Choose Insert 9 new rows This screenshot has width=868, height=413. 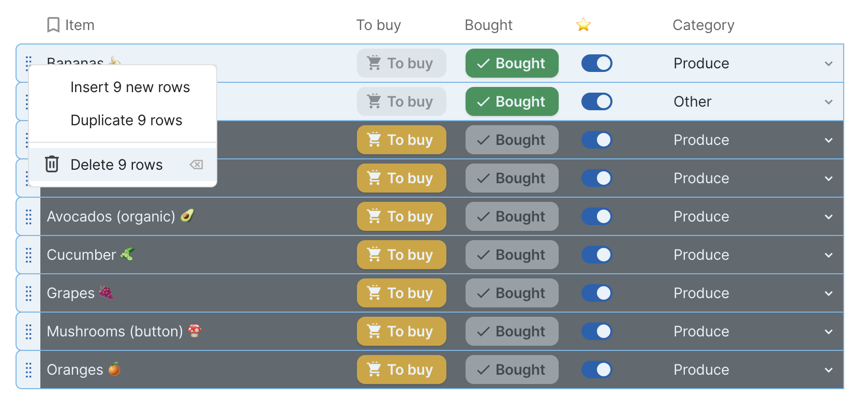click(x=130, y=87)
